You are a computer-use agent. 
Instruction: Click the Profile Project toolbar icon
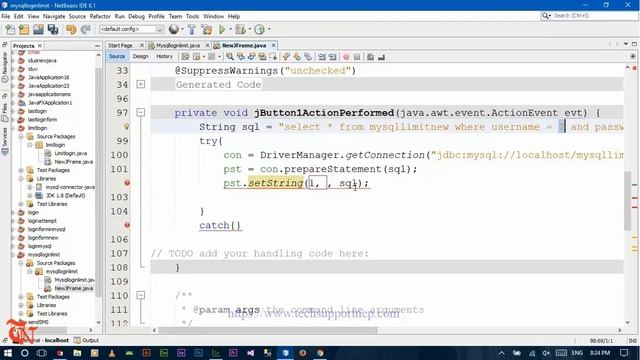point(259,29)
